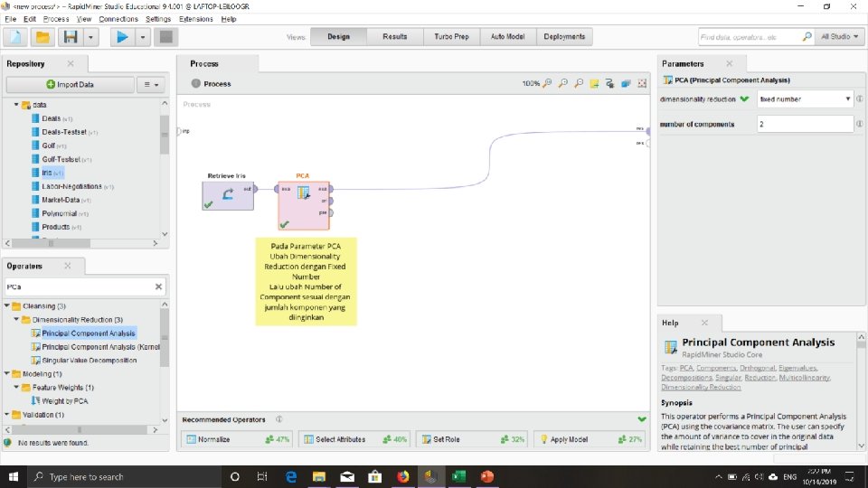Add the recommended Set Role operator

tap(472, 439)
